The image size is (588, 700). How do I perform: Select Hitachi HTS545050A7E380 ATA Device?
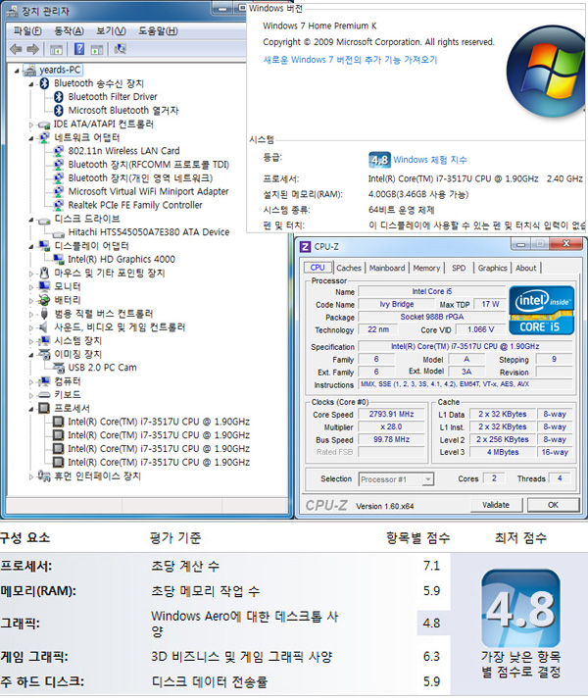149,232
